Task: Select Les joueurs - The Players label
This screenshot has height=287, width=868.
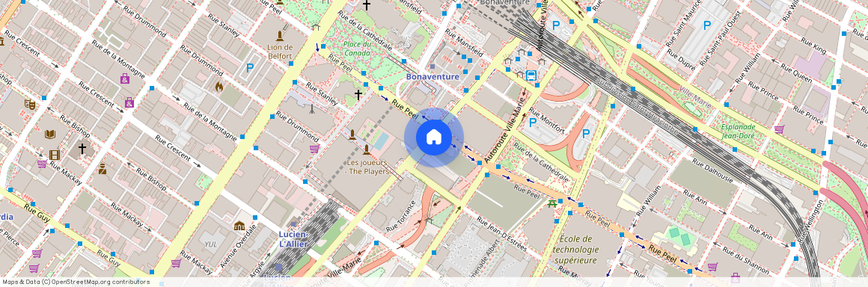Action: [366, 167]
